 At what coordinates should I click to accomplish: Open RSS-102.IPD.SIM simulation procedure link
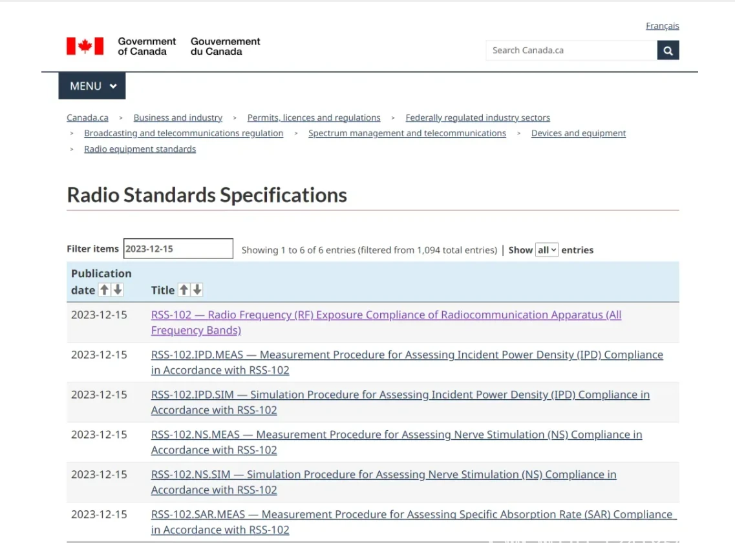(x=400, y=395)
